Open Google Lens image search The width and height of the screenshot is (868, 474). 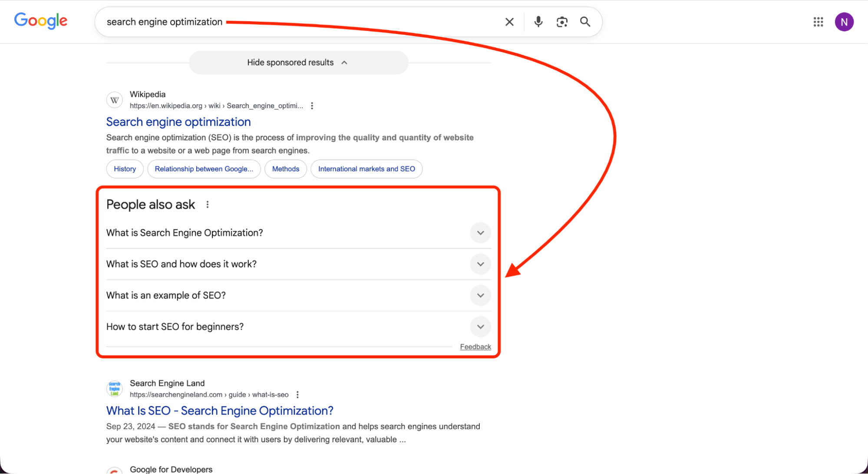[562, 21]
